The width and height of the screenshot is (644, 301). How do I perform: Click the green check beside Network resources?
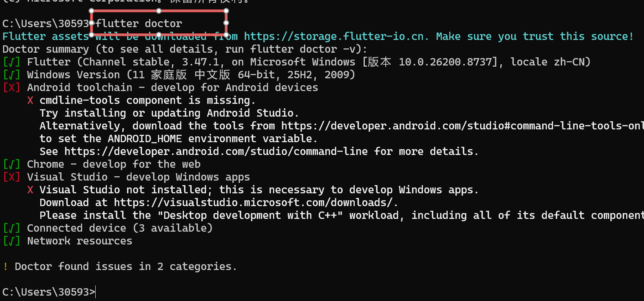(x=12, y=241)
